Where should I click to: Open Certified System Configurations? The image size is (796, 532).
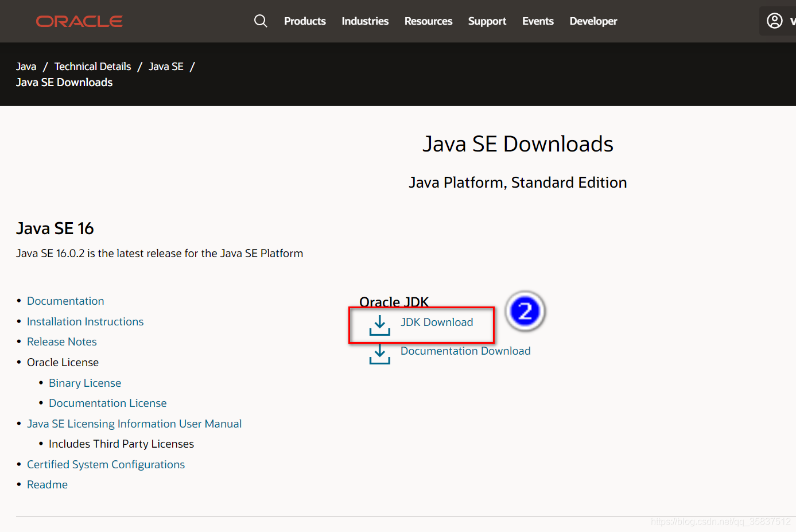pos(106,464)
